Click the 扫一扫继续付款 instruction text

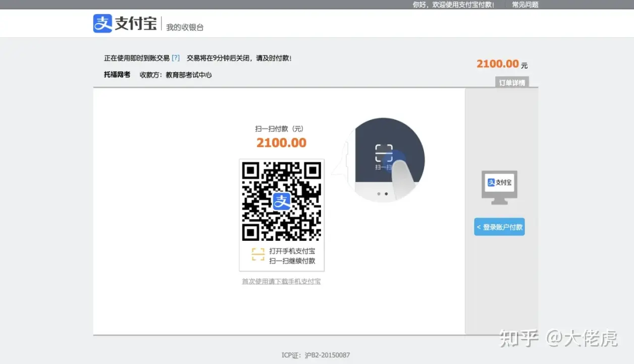[x=292, y=261]
